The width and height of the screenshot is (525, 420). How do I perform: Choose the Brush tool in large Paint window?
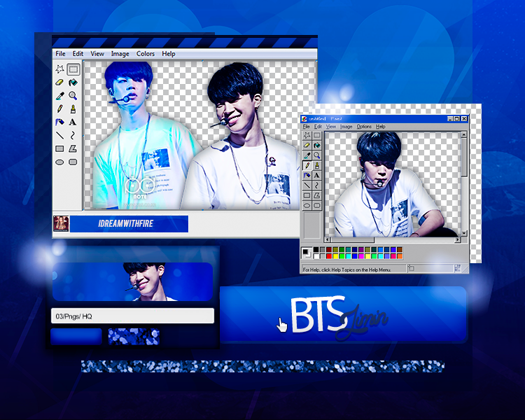pyautogui.click(x=73, y=109)
